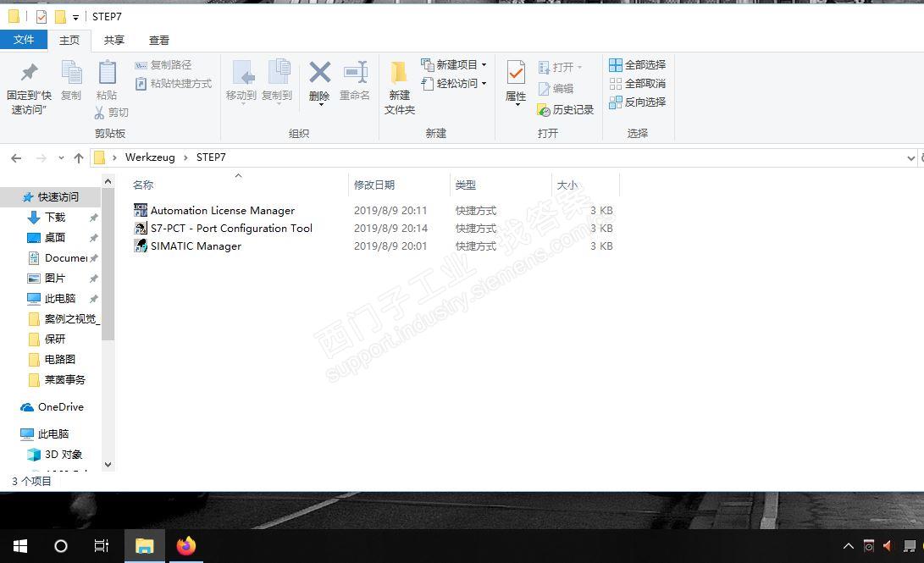Click the Forward navigation arrow
The height and width of the screenshot is (563, 924).
[x=41, y=157]
